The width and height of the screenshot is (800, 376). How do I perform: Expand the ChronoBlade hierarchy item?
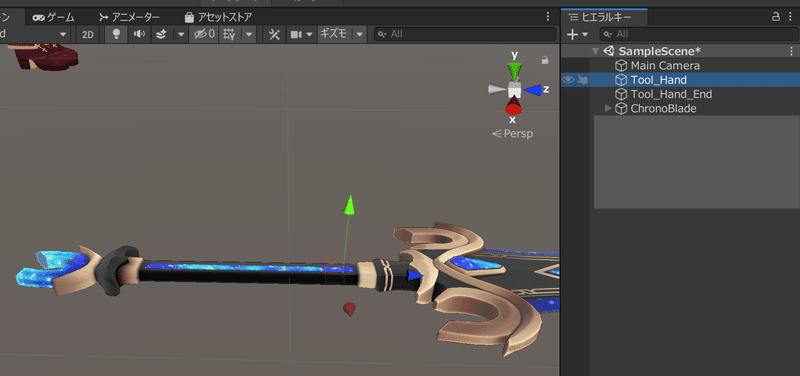tap(608, 108)
